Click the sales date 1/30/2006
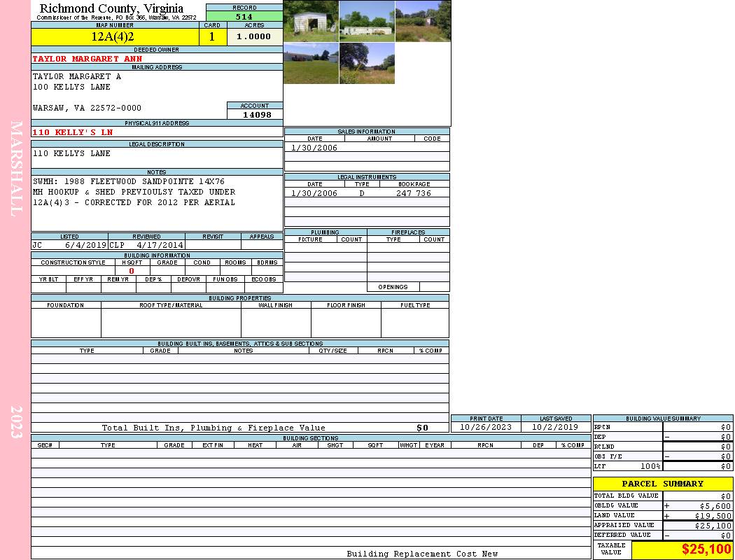Image resolution: width=735 pixels, height=560 pixels. tap(314, 148)
